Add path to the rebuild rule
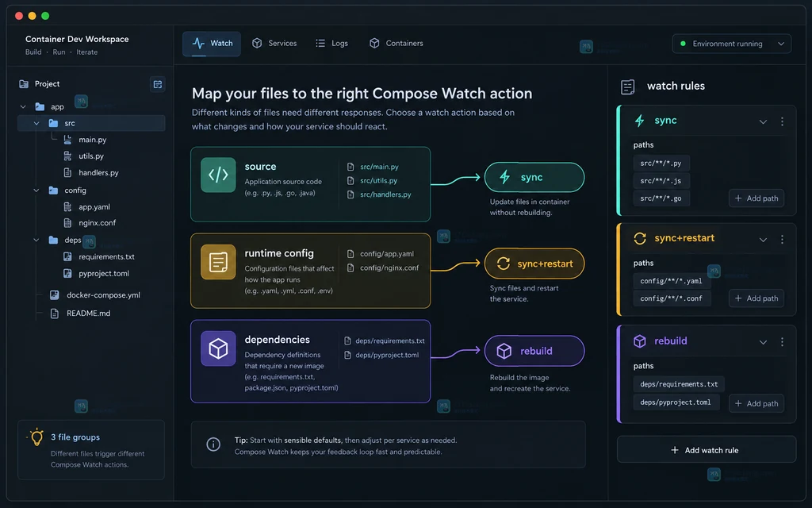 click(756, 404)
